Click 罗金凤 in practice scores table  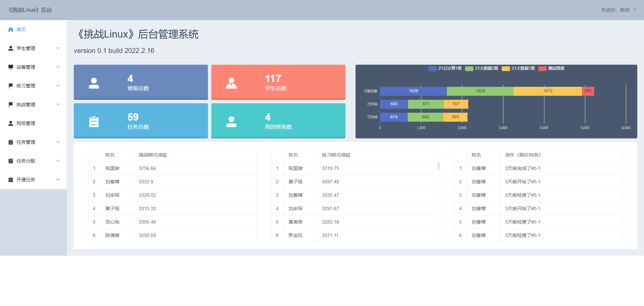point(296,235)
